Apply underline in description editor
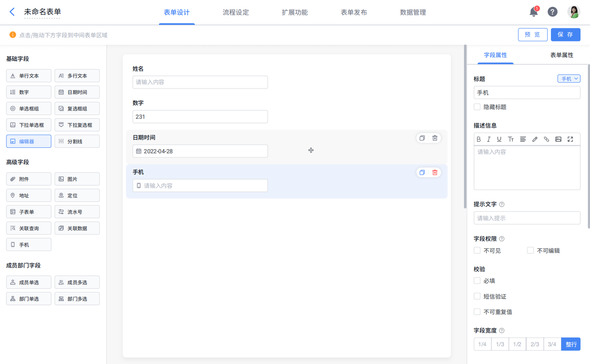This screenshot has width=590, height=364. pyautogui.click(x=499, y=139)
